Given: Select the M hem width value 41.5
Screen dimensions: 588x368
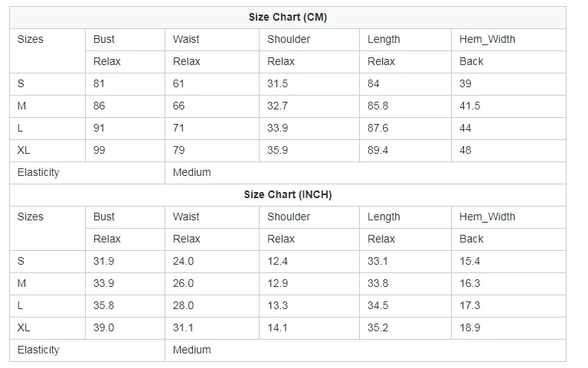Looking at the screenshot, I should point(470,106).
